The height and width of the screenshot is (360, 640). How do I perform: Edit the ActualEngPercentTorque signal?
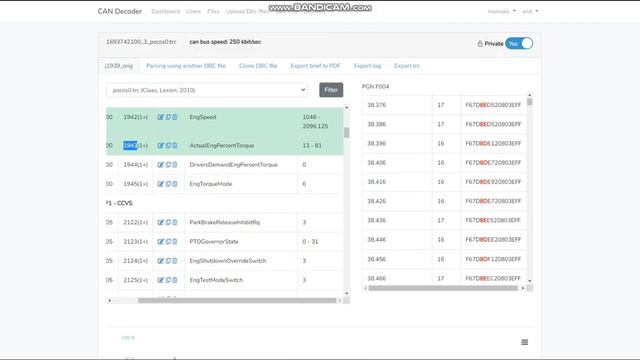coord(160,145)
